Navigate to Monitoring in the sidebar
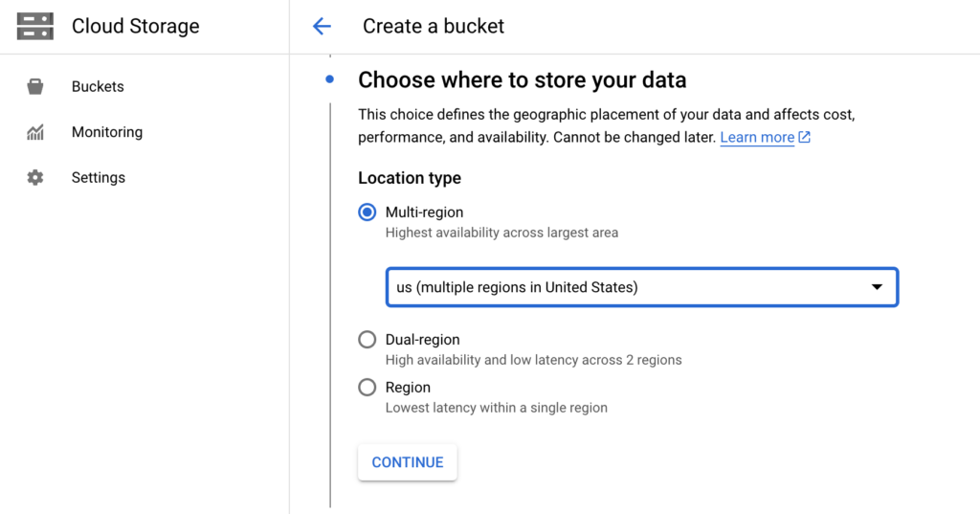Screen dimensions: 980x514 107,132
